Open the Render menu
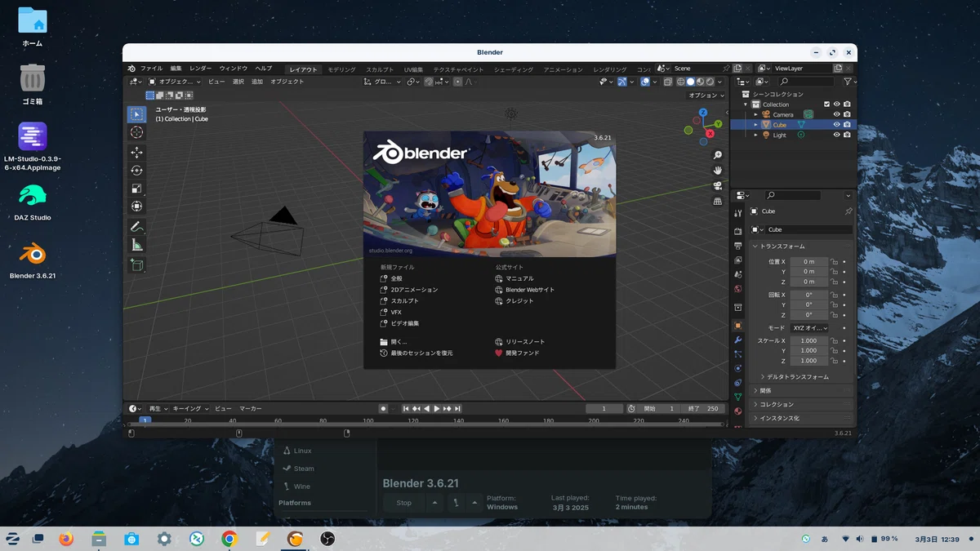 [201, 69]
